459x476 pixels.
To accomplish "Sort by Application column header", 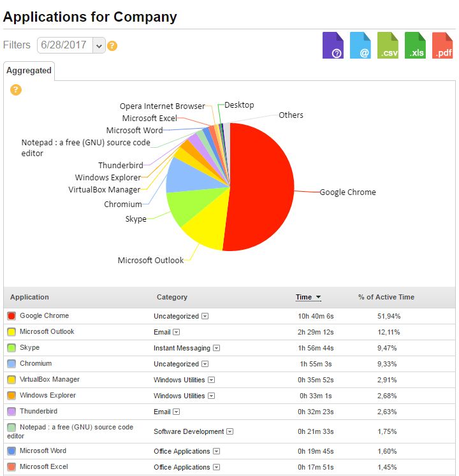I will pyautogui.click(x=29, y=297).
